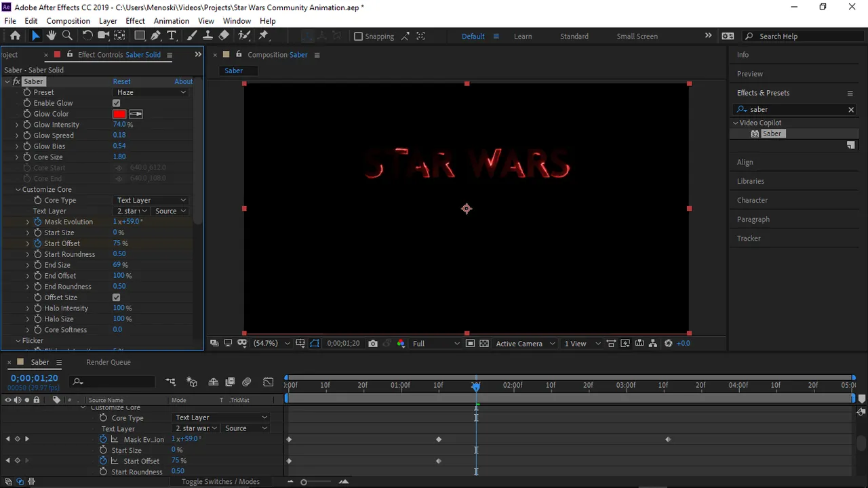
Task: Open the Active Camera dropdown
Action: pos(524,344)
